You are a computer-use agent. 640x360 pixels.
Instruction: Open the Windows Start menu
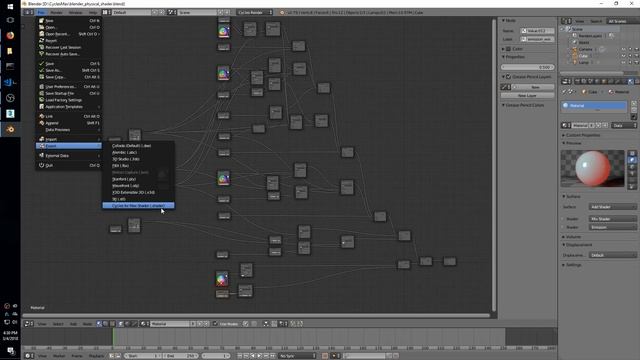coord(10,7)
